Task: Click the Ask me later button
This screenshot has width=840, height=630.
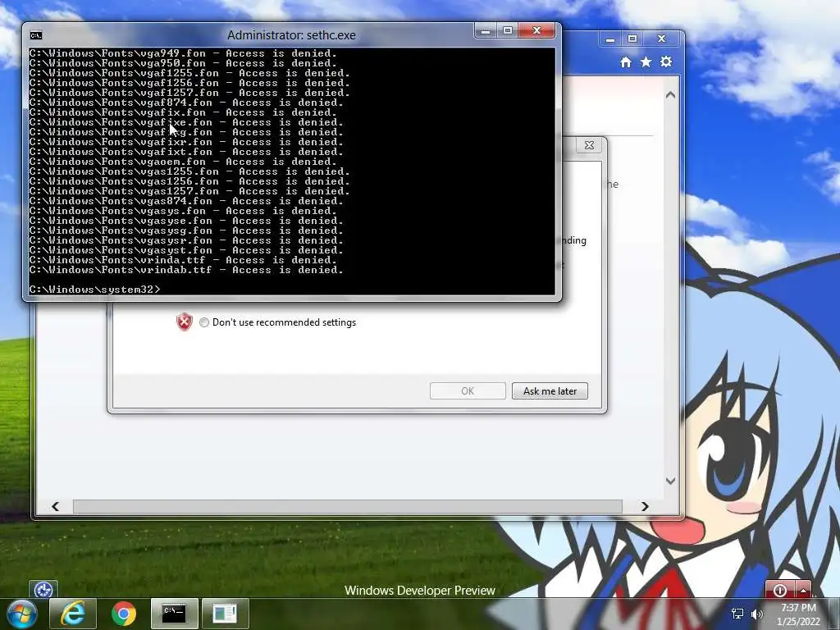Action: coord(550,391)
